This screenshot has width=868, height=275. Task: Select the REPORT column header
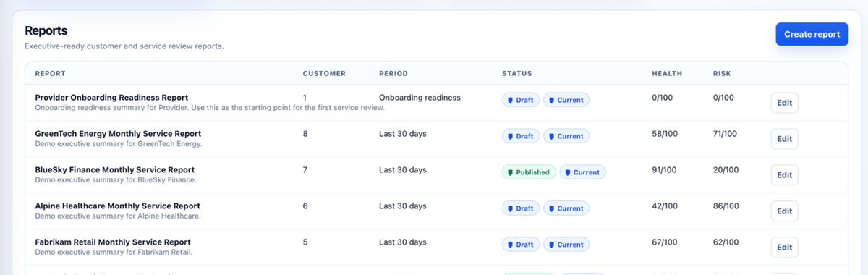[x=50, y=73]
